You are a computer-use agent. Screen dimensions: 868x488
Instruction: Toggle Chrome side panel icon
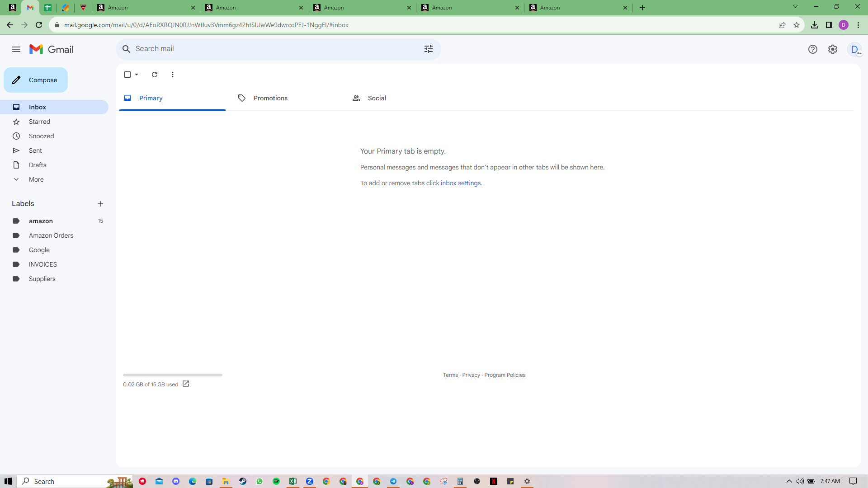click(x=829, y=25)
